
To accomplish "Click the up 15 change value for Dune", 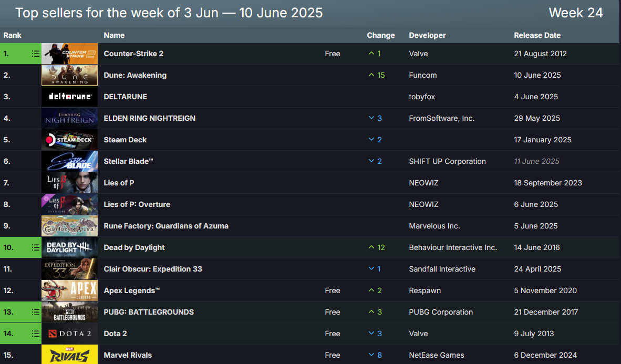I will coord(377,75).
